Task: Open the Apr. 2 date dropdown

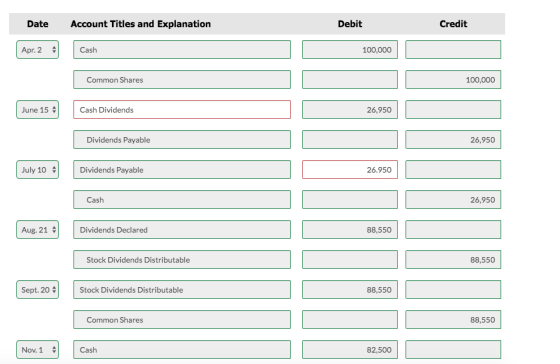Action: [38, 50]
